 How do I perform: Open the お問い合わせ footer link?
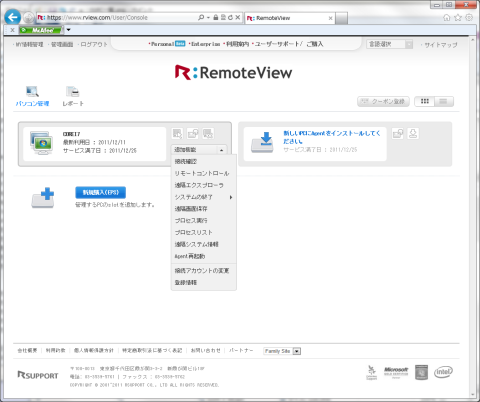coord(206,350)
